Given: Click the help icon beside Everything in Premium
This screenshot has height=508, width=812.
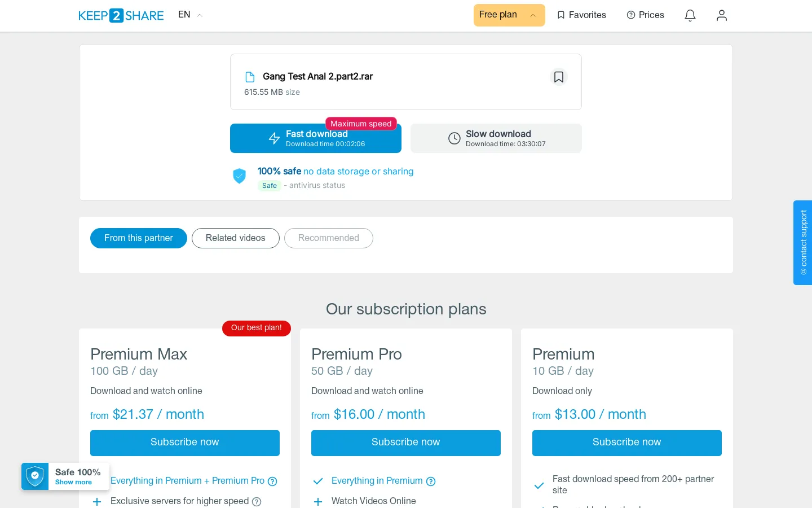Looking at the screenshot, I should 431,481.
